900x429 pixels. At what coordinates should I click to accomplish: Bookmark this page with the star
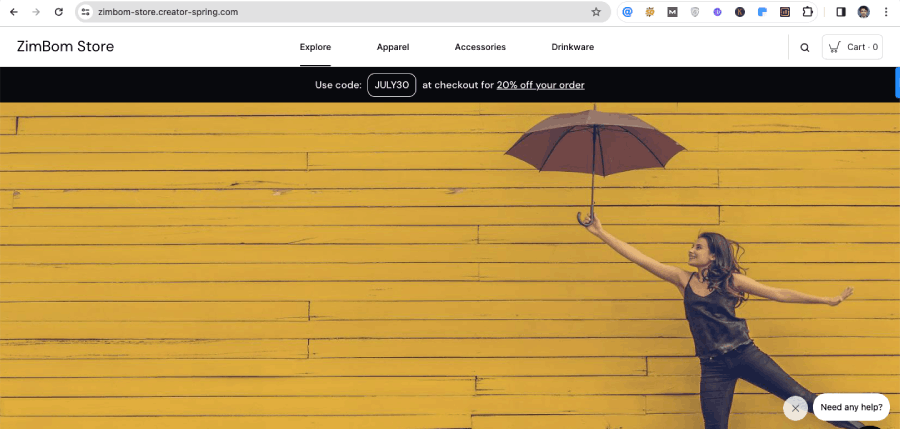(x=596, y=12)
